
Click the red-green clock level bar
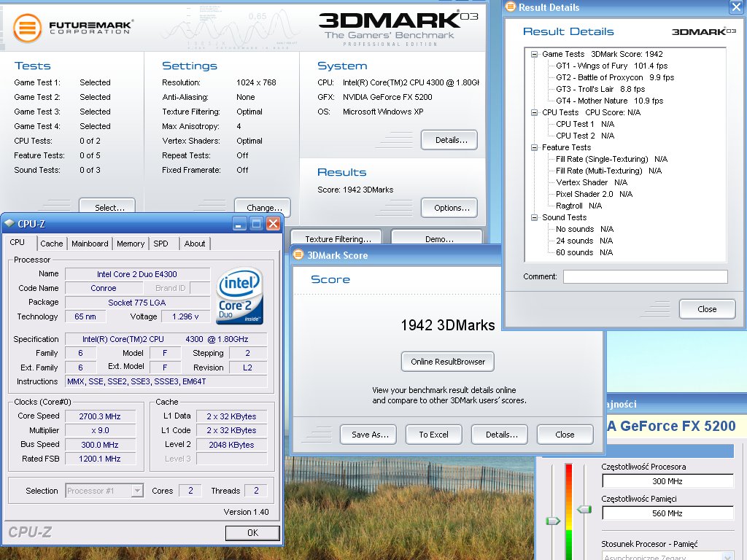tap(568, 510)
